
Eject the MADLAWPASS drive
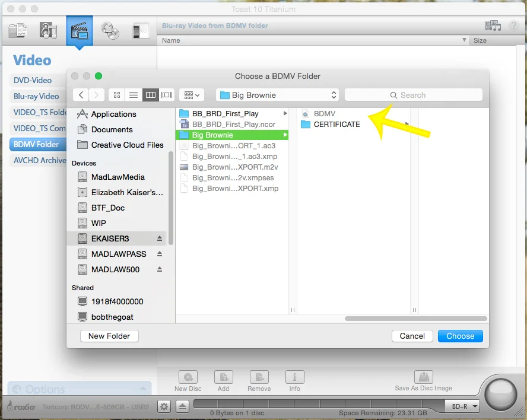coord(160,254)
